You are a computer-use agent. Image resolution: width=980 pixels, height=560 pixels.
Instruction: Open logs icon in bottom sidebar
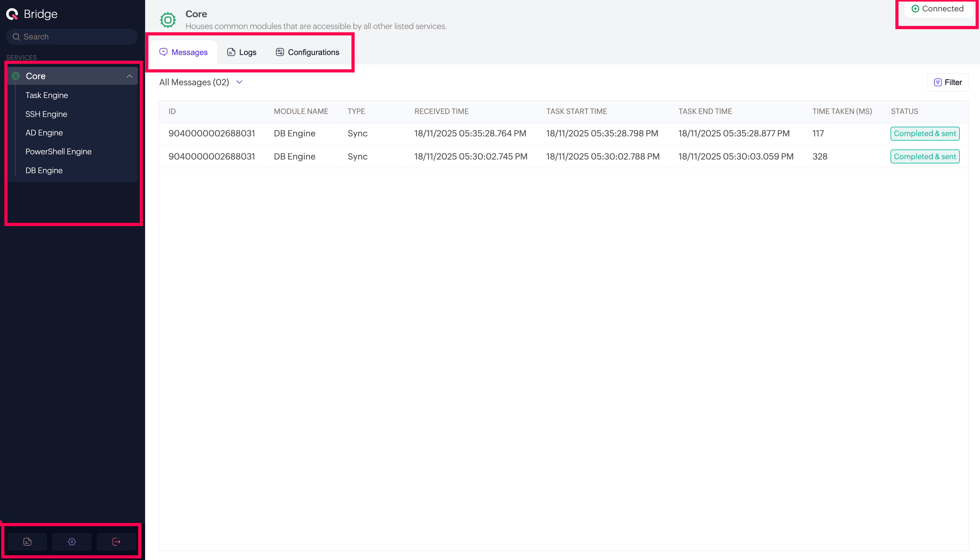(27, 541)
